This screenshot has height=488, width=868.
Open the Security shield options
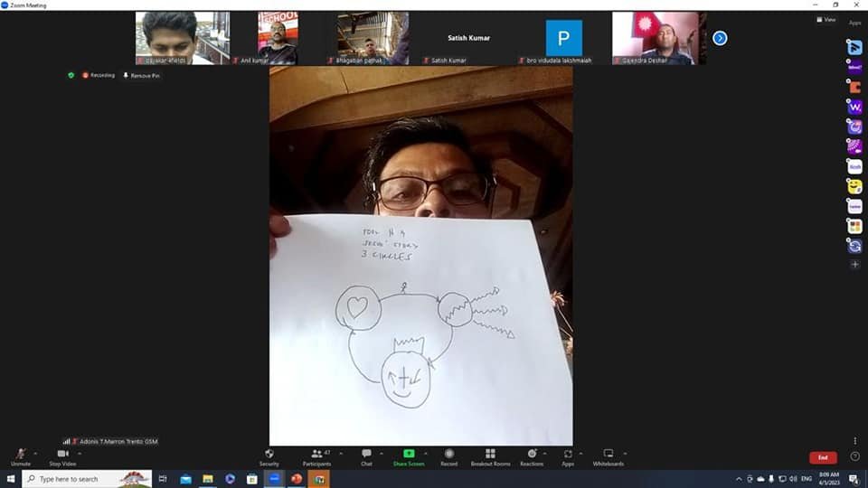point(269,457)
